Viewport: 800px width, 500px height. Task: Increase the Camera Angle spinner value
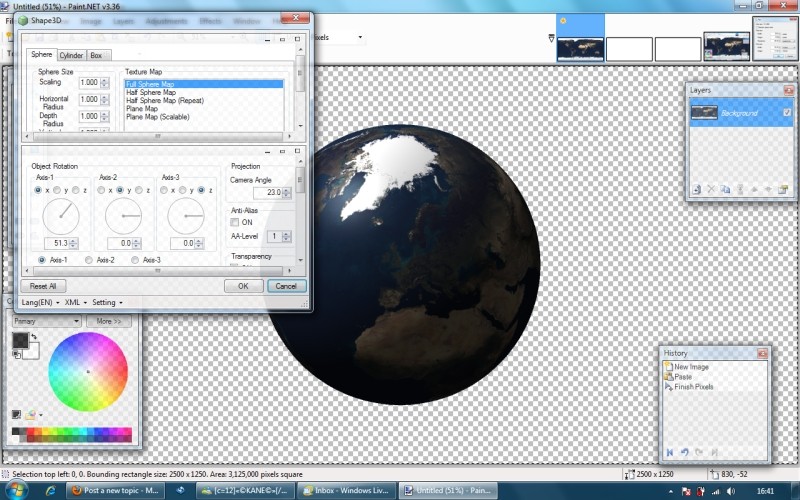[x=286, y=190]
